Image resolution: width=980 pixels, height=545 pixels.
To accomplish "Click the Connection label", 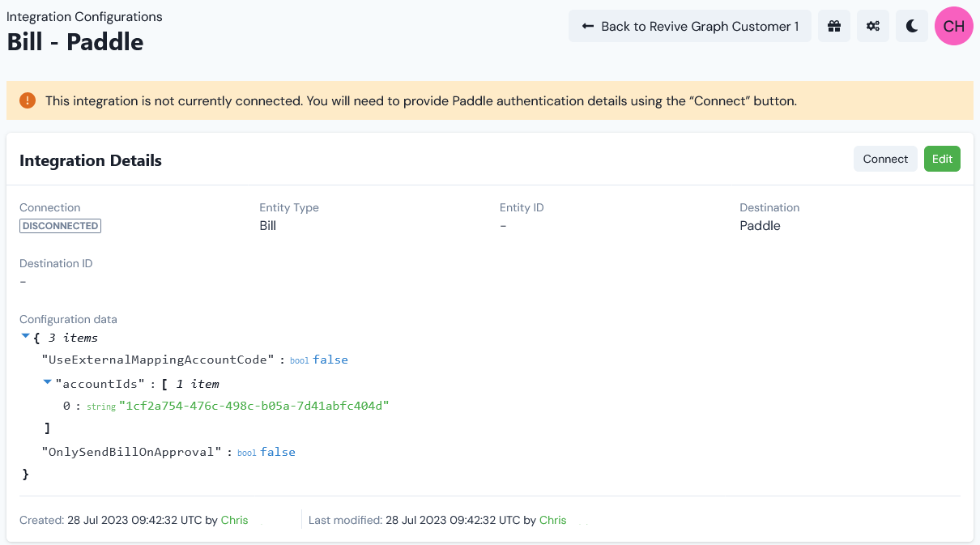I will click(x=50, y=207).
